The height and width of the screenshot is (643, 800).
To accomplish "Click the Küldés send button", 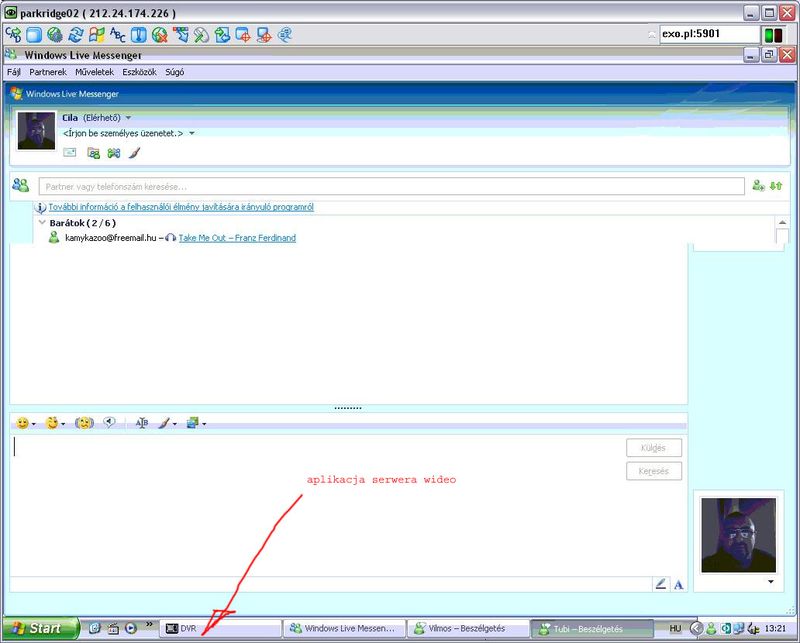I will click(654, 448).
